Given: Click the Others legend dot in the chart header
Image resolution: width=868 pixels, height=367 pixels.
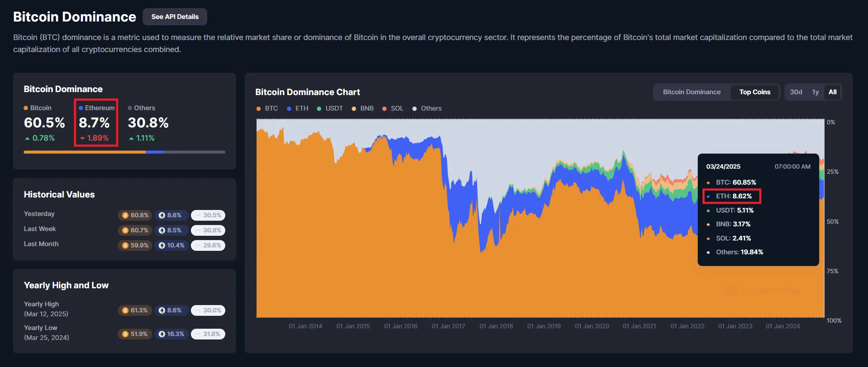Looking at the screenshot, I should tap(414, 108).
